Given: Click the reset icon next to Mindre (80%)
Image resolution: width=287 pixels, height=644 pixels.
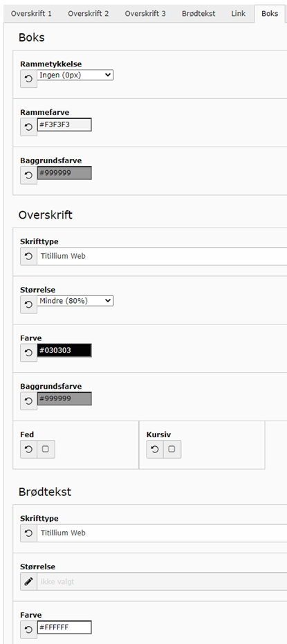Looking at the screenshot, I should [x=29, y=305].
